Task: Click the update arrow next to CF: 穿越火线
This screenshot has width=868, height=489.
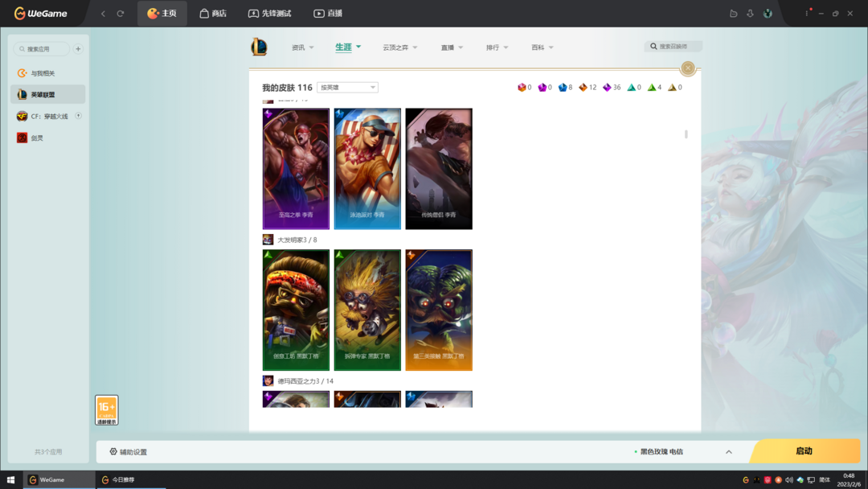Action: click(x=79, y=117)
